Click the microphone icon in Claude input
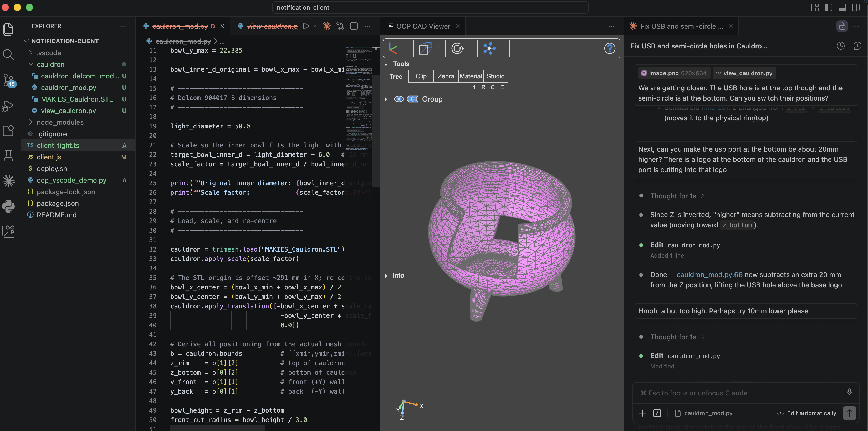Image resolution: width=868 pixels, height=431 pixels. click(x=849, y=392)
